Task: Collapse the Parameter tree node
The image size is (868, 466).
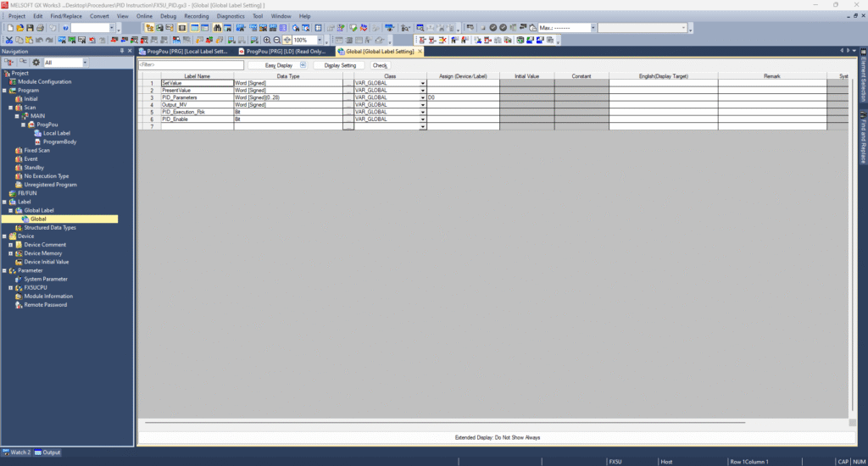Action: pos(4,270)
